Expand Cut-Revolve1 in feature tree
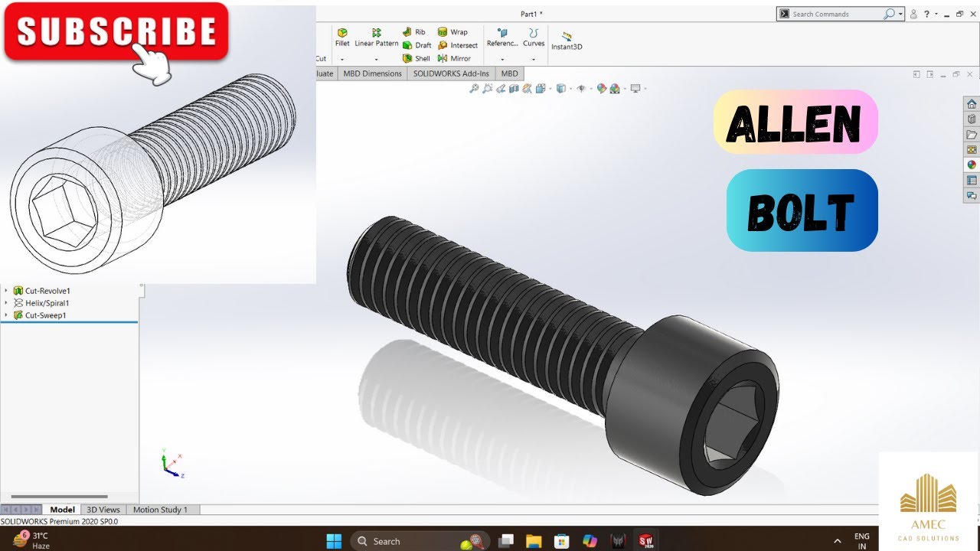Screen dimensions: 980x551 pos(6,291)
